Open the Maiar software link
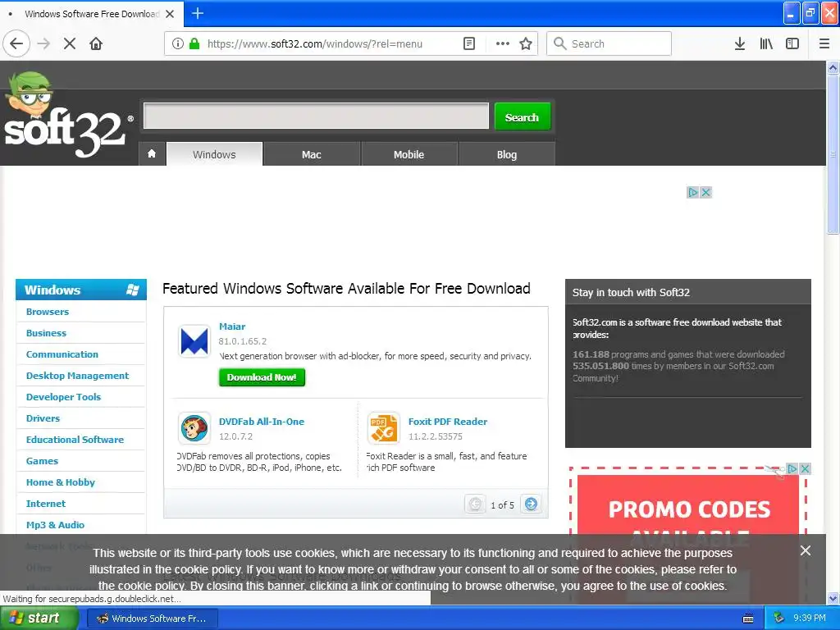 (x=232, y=326)
